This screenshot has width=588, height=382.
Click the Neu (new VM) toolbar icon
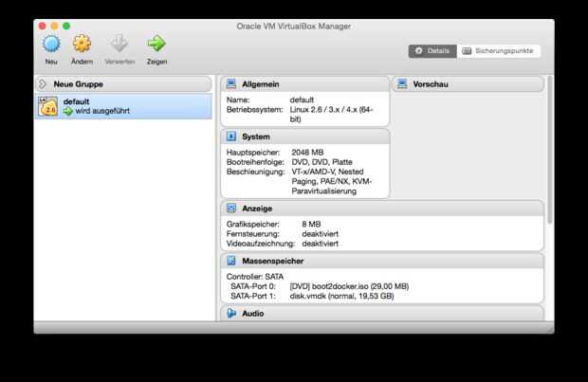(51, 44)
